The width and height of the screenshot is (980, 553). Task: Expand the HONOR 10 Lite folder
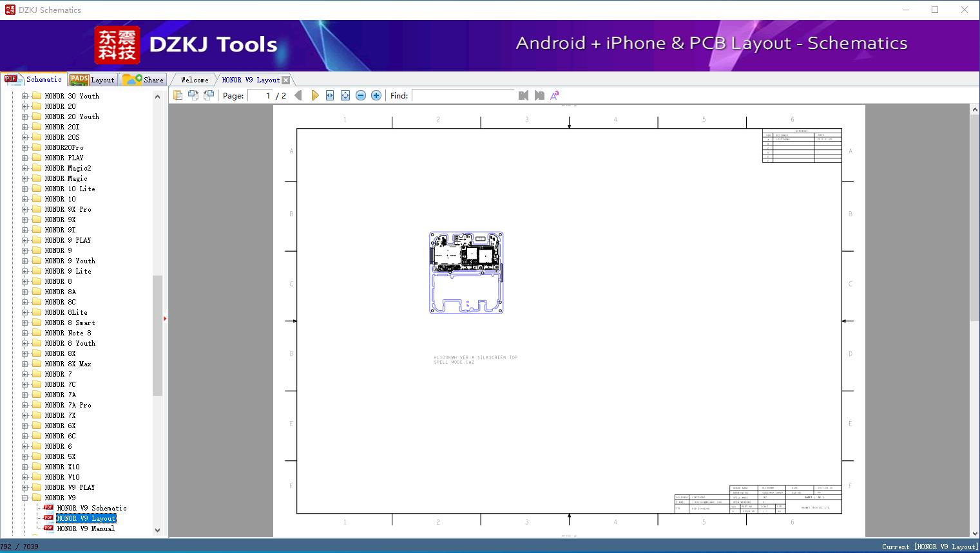point(24,189)
